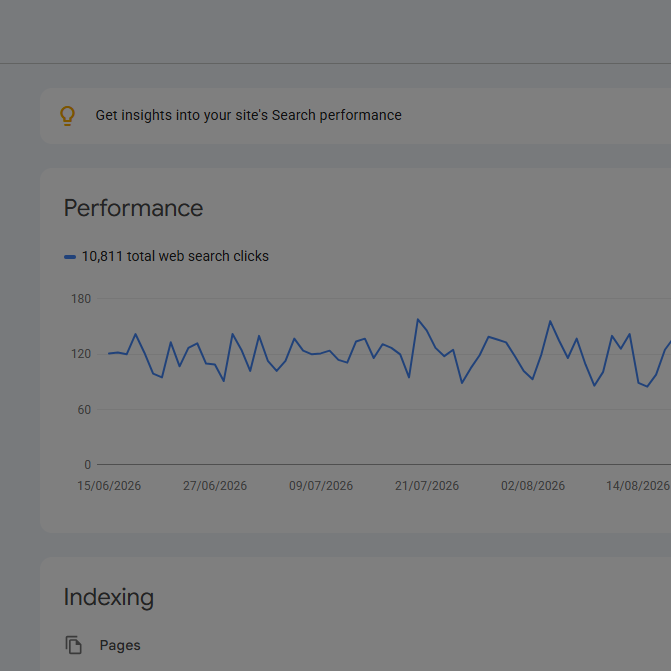Select the 15/06/2026 date label
The width and height of the screenshot is (671, 671).
point(109,486)
